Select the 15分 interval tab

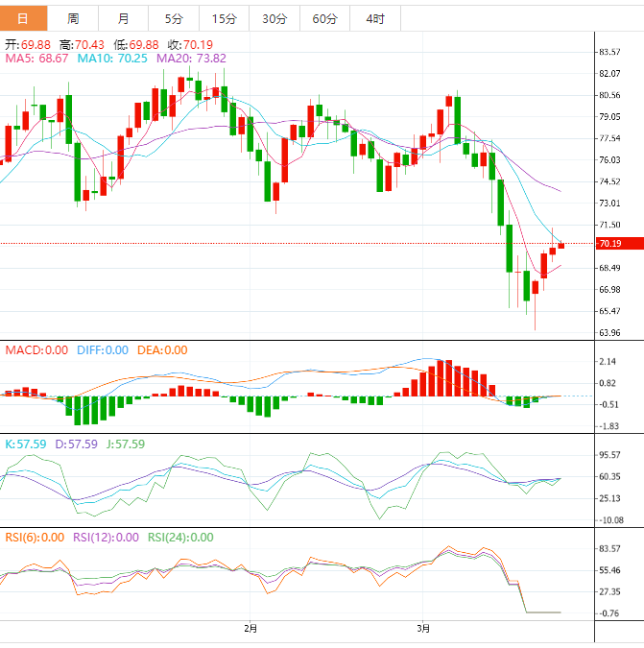tap(224, 18)
